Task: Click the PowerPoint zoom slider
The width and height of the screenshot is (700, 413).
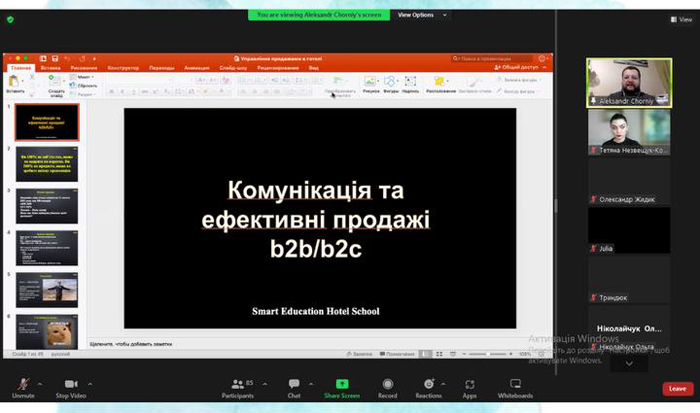Action: [x=488, y=354]
